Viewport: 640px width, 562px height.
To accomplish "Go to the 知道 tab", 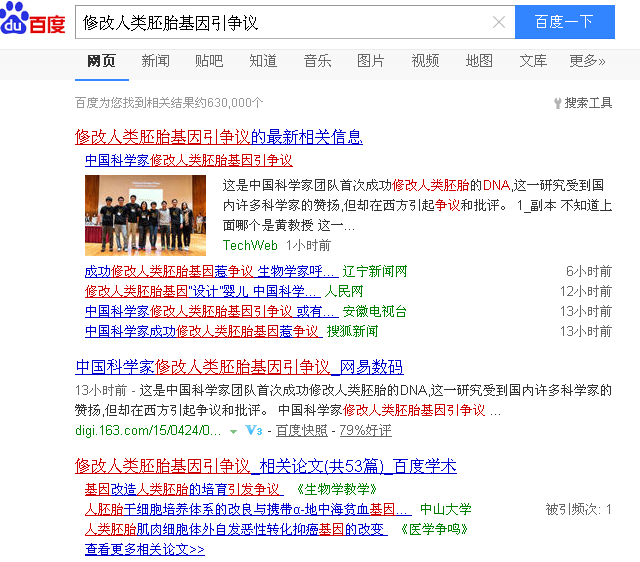I will [263, 61].
